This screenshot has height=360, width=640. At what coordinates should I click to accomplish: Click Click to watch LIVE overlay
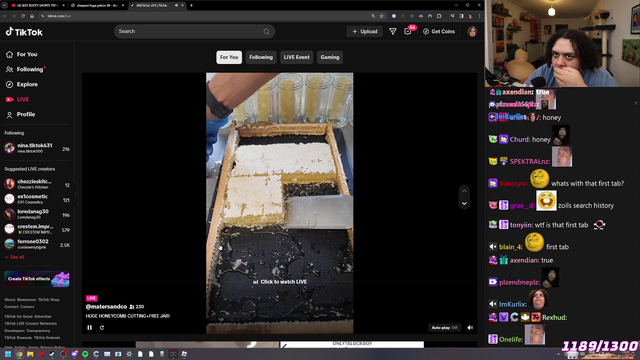(x=280, y=282)
